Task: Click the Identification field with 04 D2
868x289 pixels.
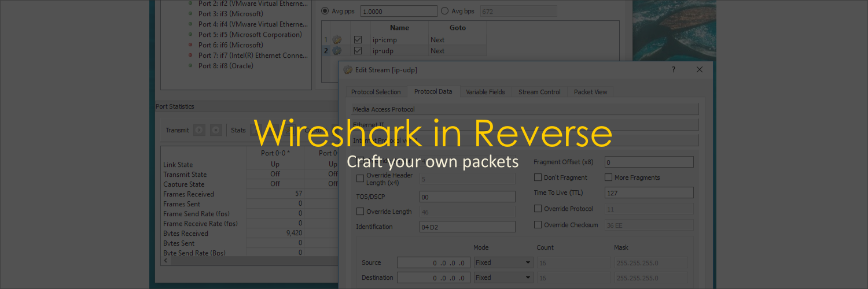Action: pos(467,227)
